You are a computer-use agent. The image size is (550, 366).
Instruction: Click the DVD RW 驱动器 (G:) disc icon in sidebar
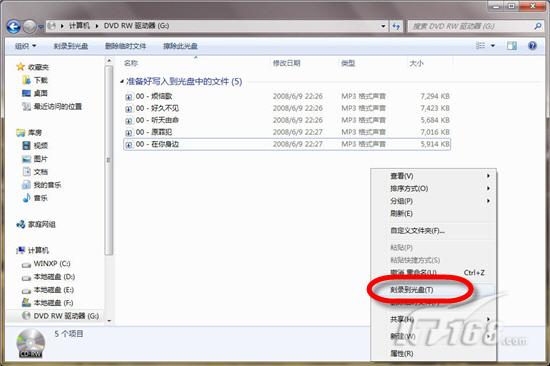26,315
